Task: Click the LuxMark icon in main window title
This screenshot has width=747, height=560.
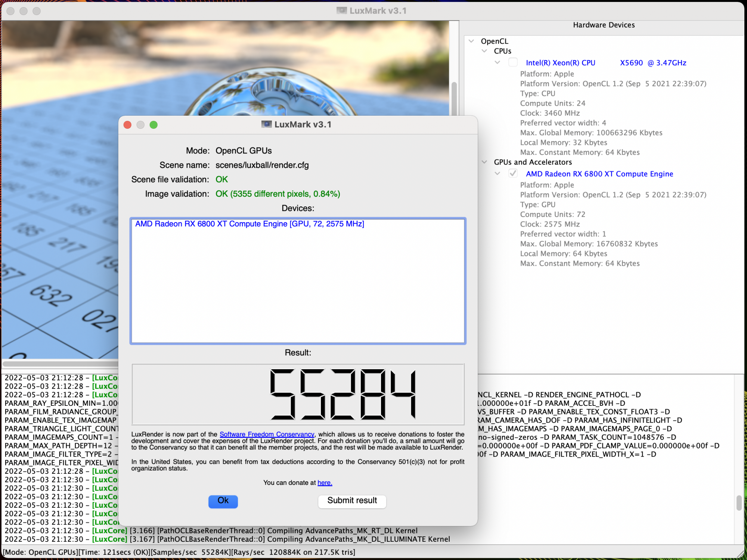Action: point(341,10)
